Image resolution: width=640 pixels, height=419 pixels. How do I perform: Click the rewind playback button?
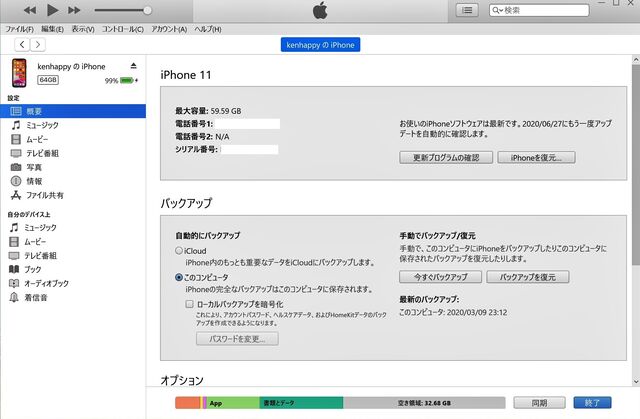pyautogui.click(x=30, y=10)
